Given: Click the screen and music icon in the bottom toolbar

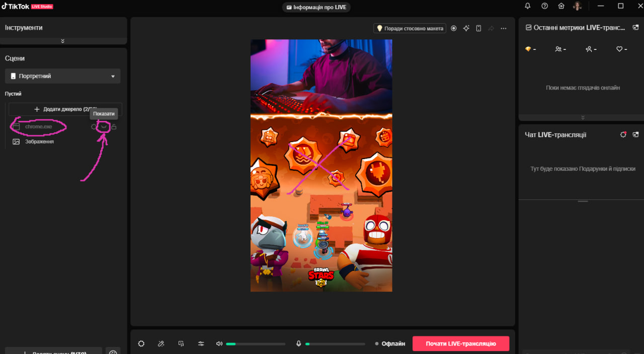Looking at the screenshot, I should 181,343.
